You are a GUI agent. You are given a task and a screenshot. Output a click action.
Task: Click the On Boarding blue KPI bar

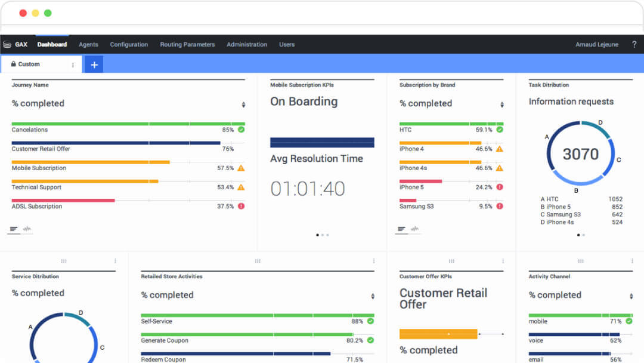(x=322, y=142)
